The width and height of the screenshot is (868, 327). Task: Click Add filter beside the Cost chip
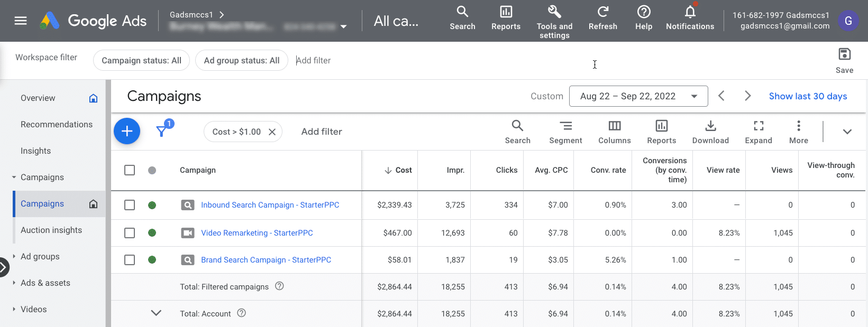pyautogui.click(x=322, y=132)
